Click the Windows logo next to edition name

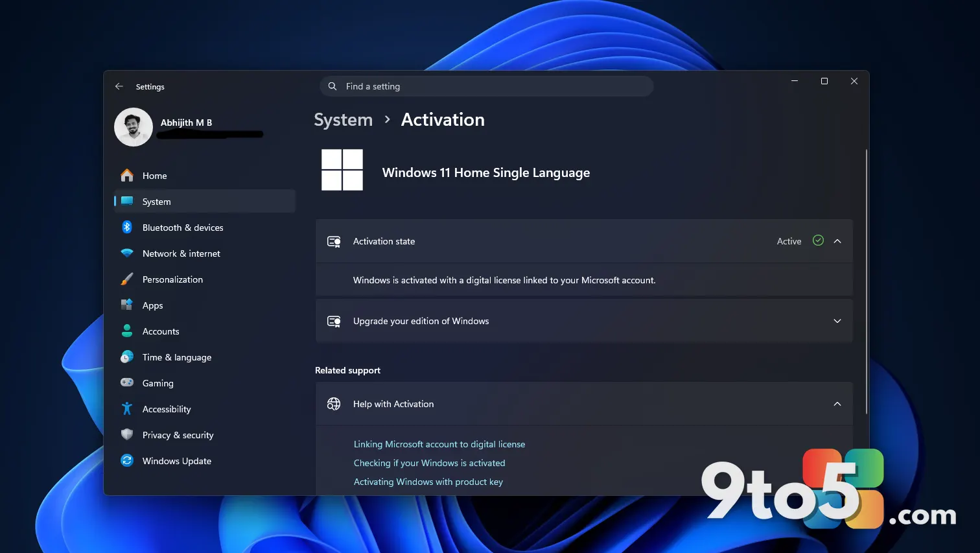(x=342, y=170)
